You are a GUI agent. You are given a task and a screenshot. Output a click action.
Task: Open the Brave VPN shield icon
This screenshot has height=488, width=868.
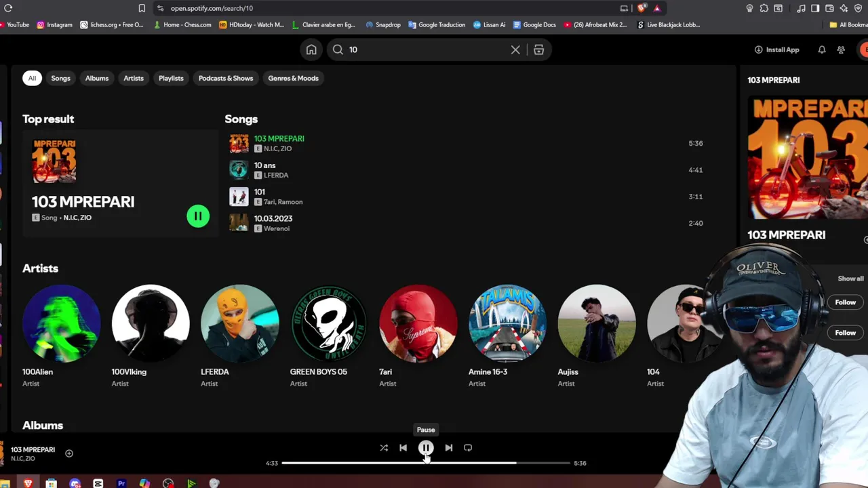[858, 8]
